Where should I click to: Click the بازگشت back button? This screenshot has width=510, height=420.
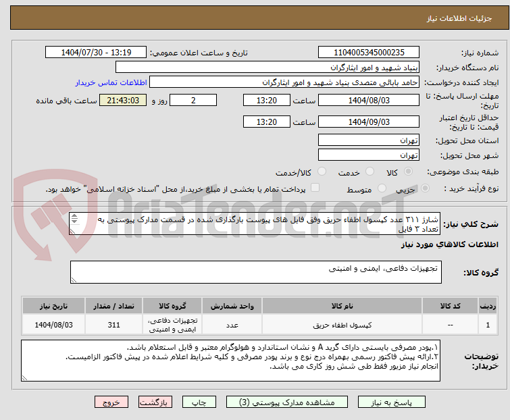pos(155,402)
